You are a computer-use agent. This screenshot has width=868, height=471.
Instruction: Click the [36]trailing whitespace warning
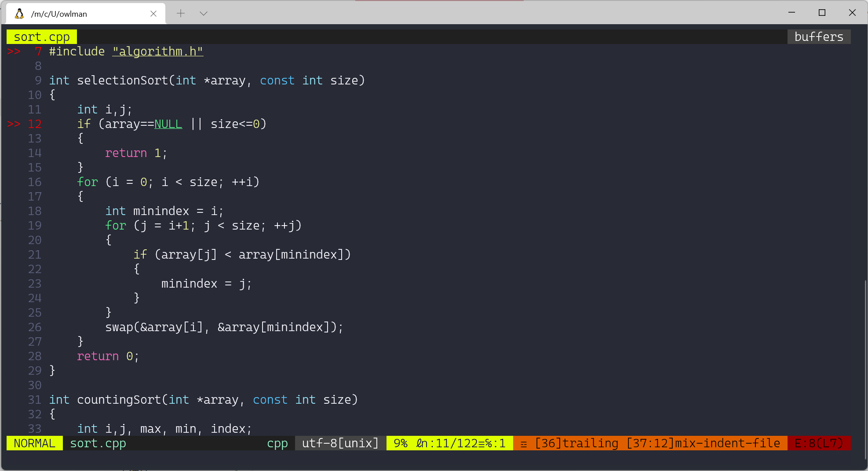click(576, 443)
